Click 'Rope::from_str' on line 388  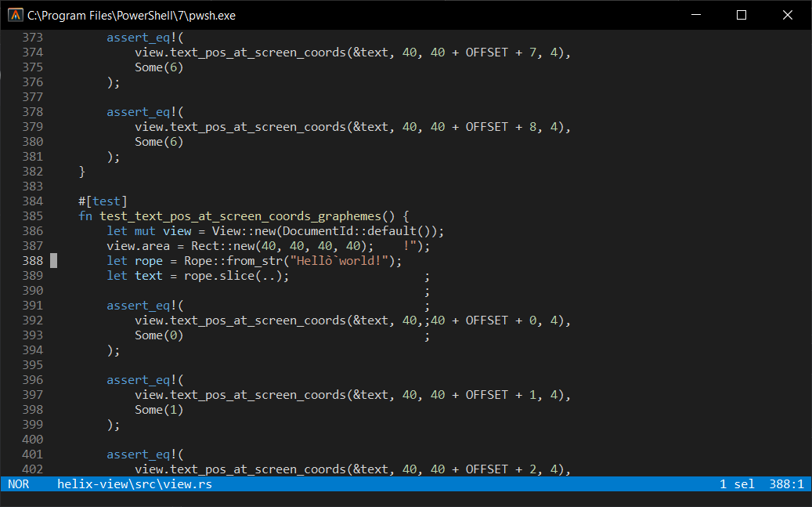click(x=233, y=261)
